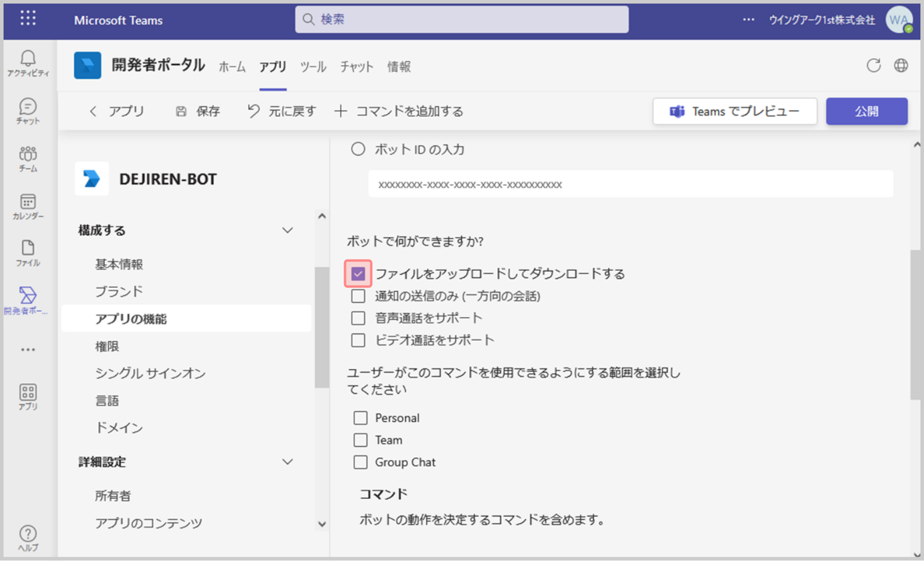Click the bot ID text input field
Viewport: 924px width, 561px height.
[630, 184]
